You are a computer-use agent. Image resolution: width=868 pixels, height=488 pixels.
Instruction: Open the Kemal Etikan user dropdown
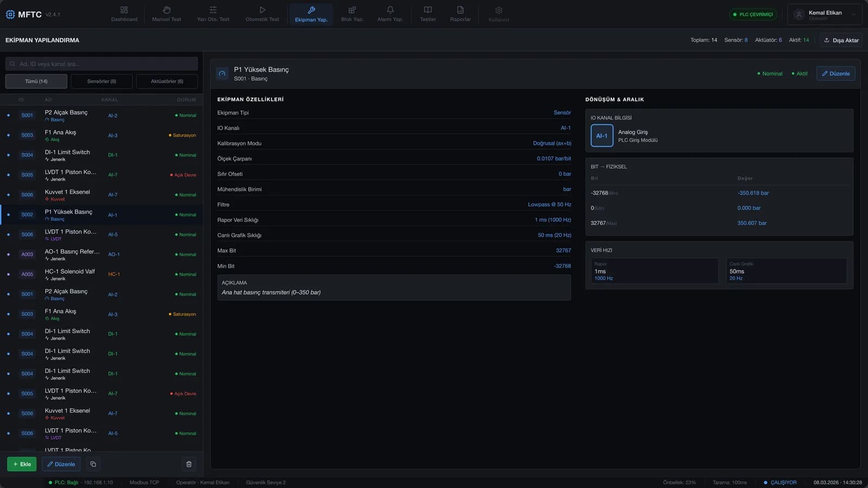(x=825, y=15)
